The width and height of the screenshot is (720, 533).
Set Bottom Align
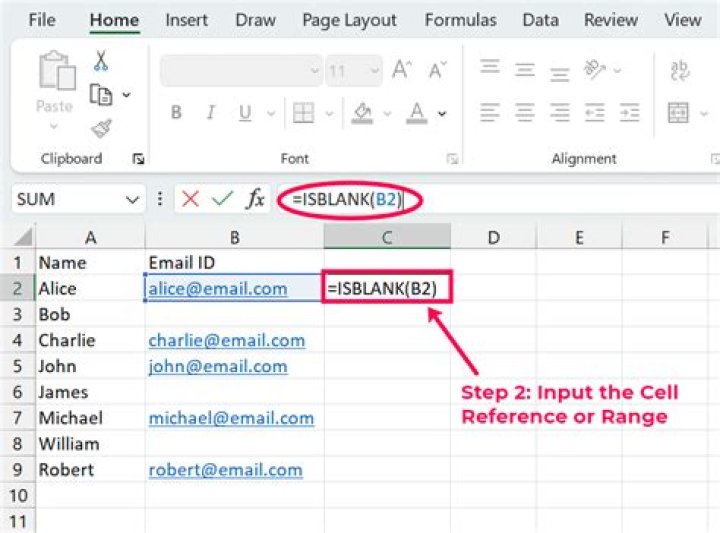[559, 74]
